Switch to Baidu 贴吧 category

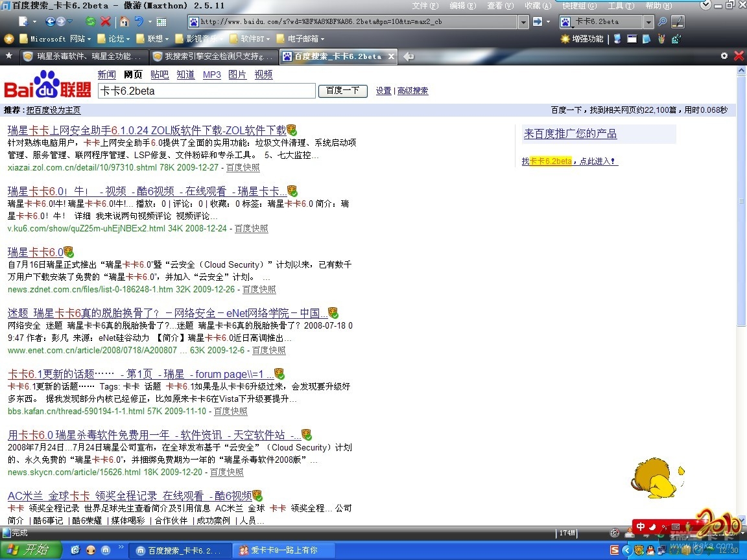click(160, 75)
